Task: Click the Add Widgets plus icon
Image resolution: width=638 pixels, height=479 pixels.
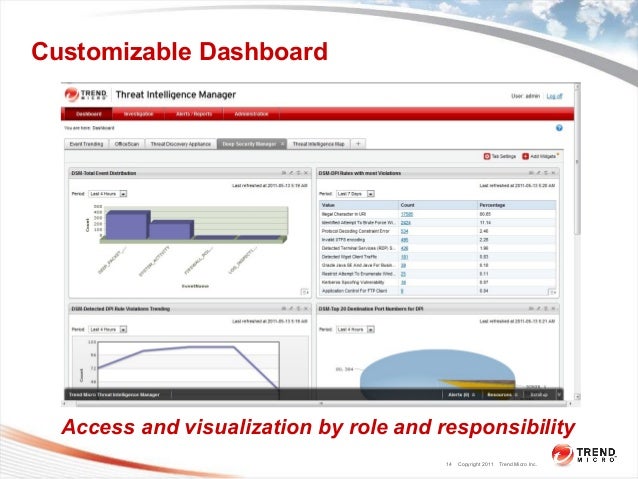Action: 525,156
